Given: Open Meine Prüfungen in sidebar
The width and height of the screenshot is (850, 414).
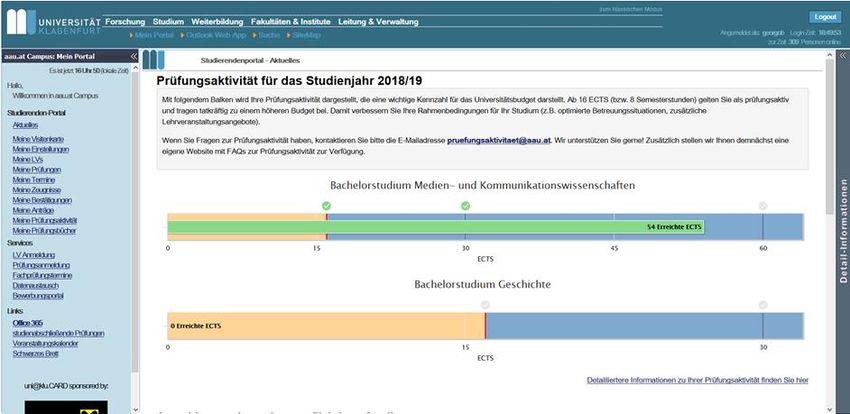Looking at the screenshot, I should [x=35, y=169].
